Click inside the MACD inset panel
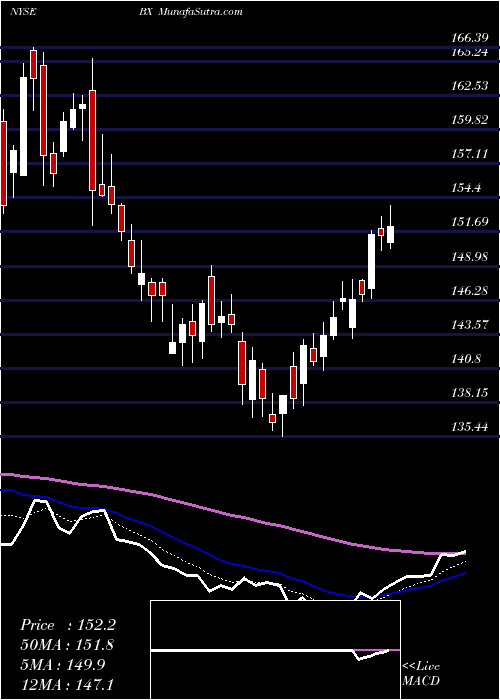Viewport: 500px width, 700px height. coord(275,650)
